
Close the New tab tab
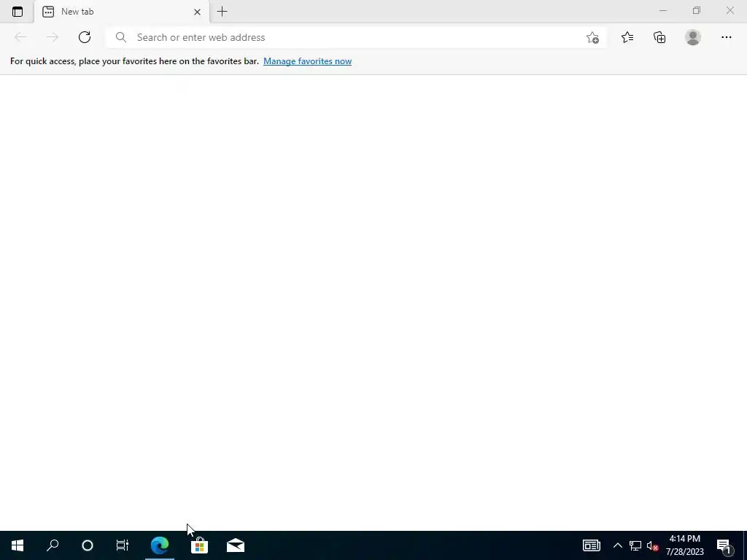point(197,12)
